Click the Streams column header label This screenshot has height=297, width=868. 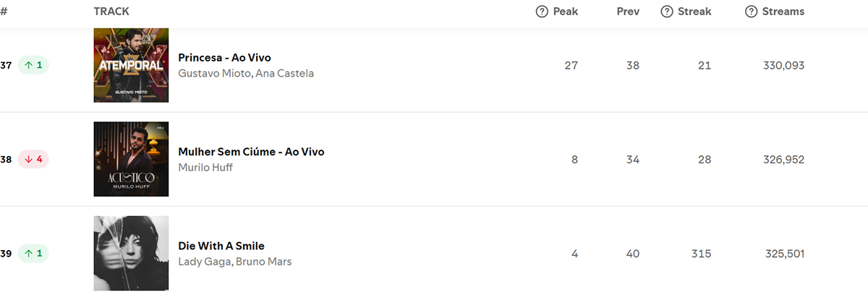pyautogui.click(x=783, y=12)
